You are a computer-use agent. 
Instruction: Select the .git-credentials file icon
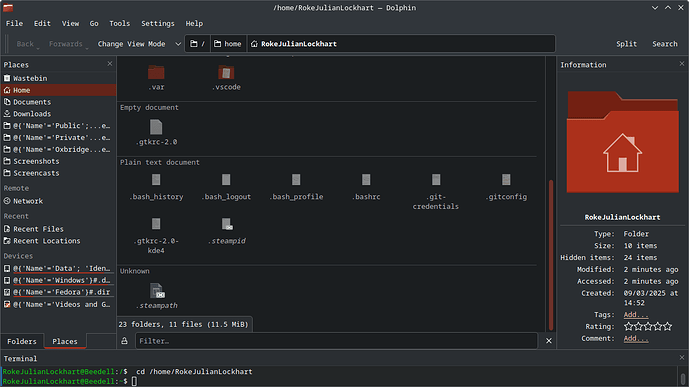pyautogui.click(x=436, y=180)
